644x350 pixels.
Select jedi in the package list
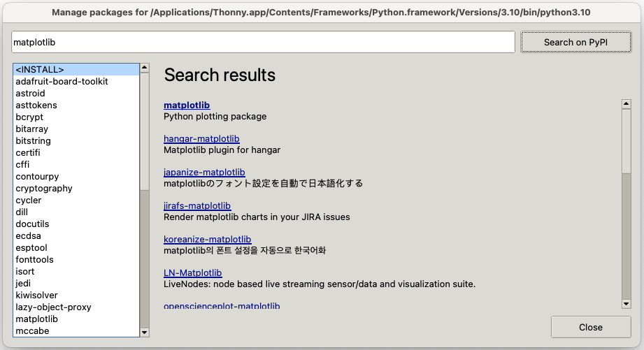(x=76, y=284)
